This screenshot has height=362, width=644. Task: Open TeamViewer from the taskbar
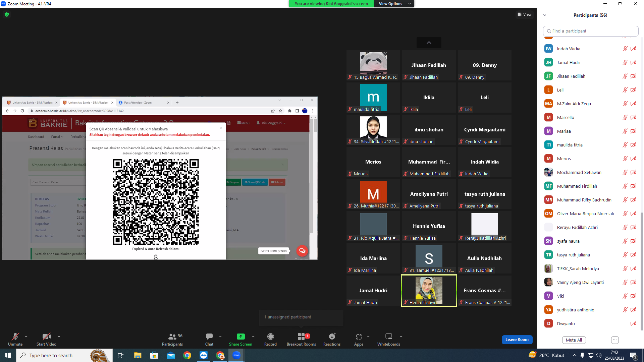coord(204,355)
